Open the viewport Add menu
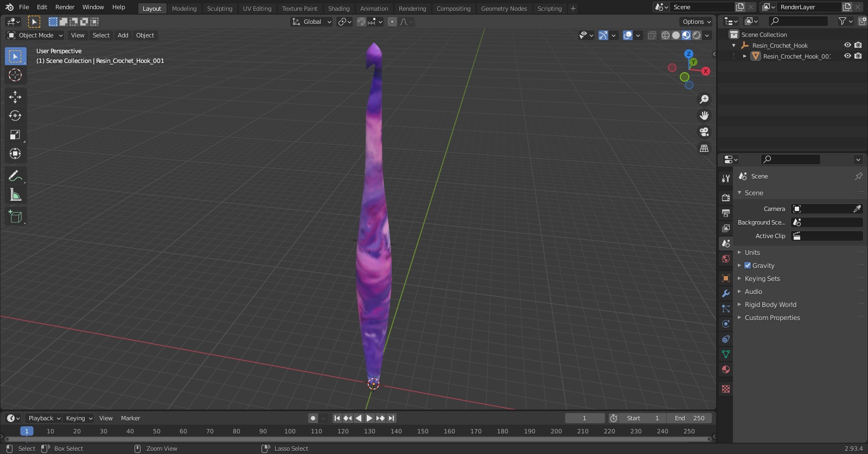The width and height of the screenshot is (868, 454). (123, 35)
